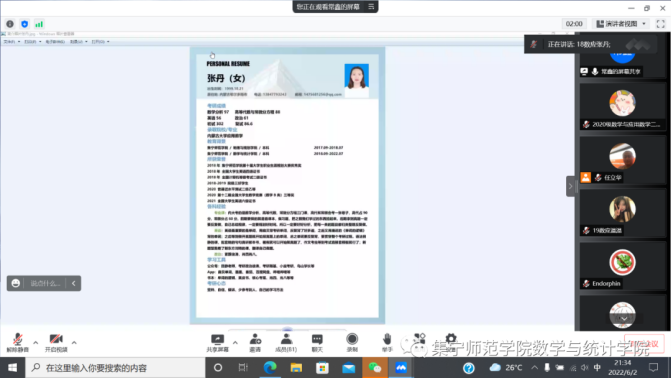Open the Share Screen option

pyautogui.click(x=217, y=343)
